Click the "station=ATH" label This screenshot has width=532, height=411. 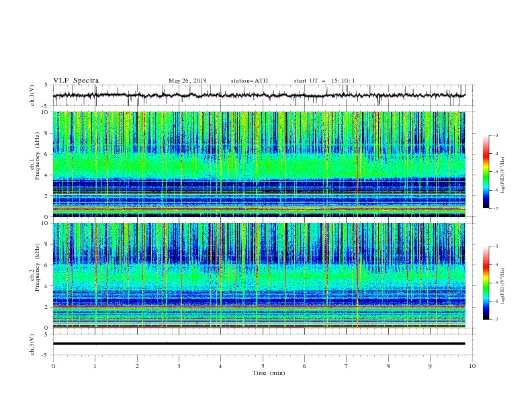click(249, 81)
